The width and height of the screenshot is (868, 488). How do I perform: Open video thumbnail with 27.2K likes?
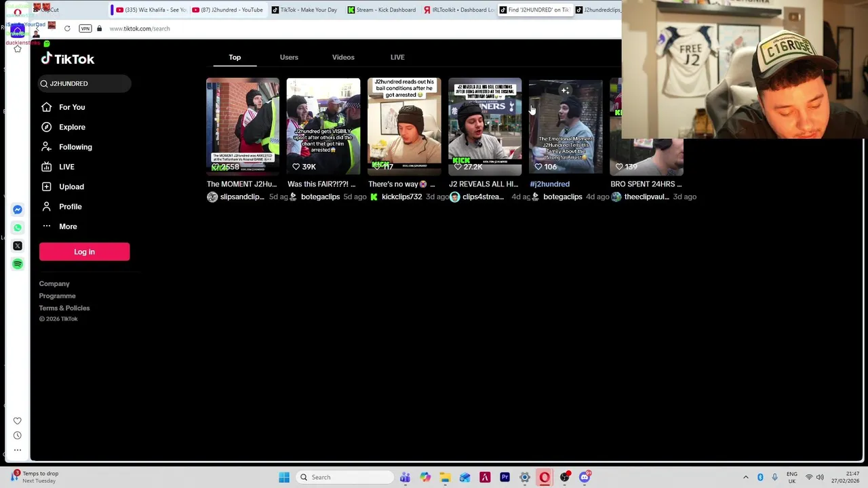pos(485,127)
